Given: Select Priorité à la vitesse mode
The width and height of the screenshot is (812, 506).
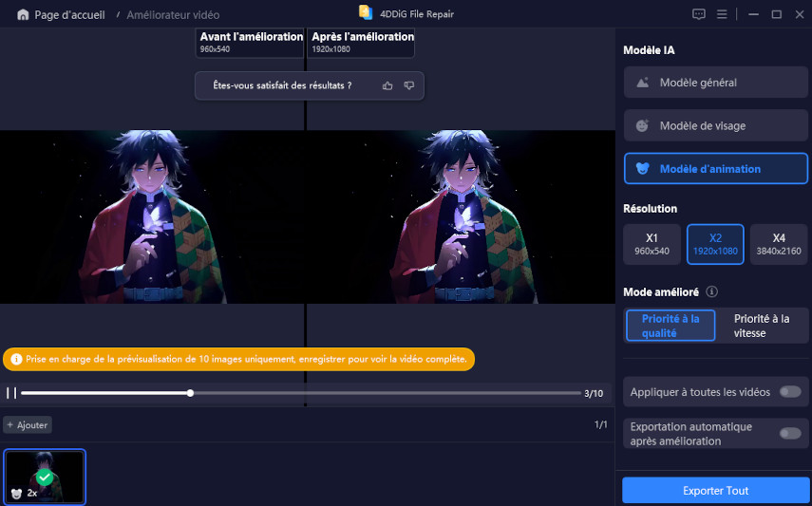Looking at the screenshot, I should pos(762,326).
